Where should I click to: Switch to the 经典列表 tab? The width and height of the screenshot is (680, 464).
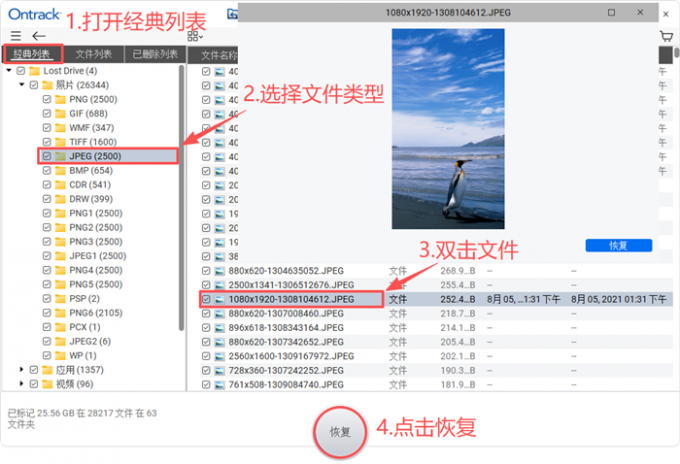click(x=33, y=54)
